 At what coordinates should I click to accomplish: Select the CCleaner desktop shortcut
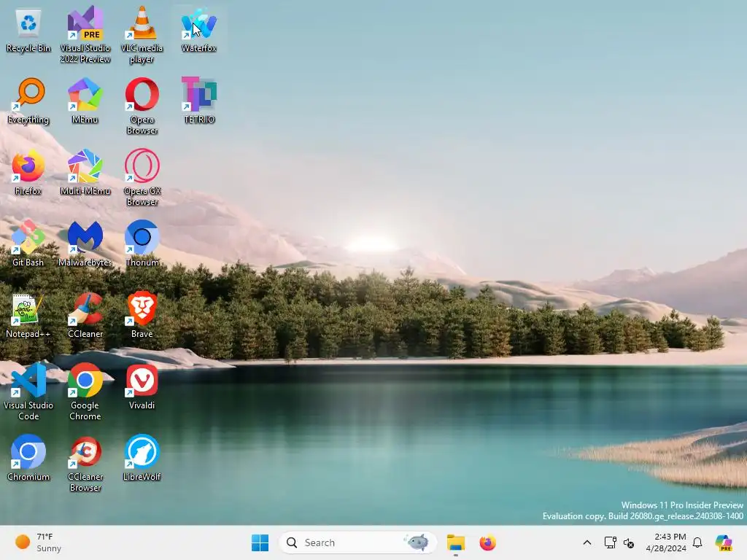[85, 315]
